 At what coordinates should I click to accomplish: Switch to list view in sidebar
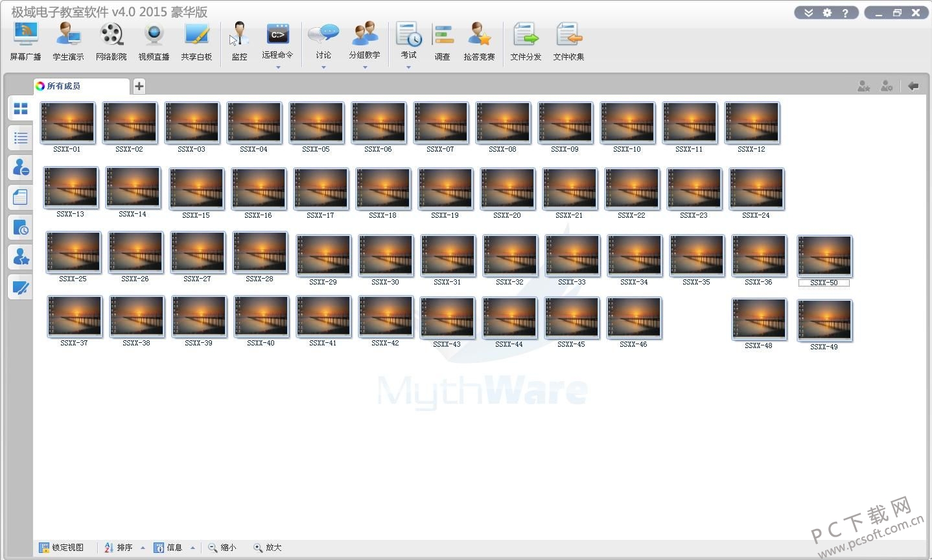21,137
